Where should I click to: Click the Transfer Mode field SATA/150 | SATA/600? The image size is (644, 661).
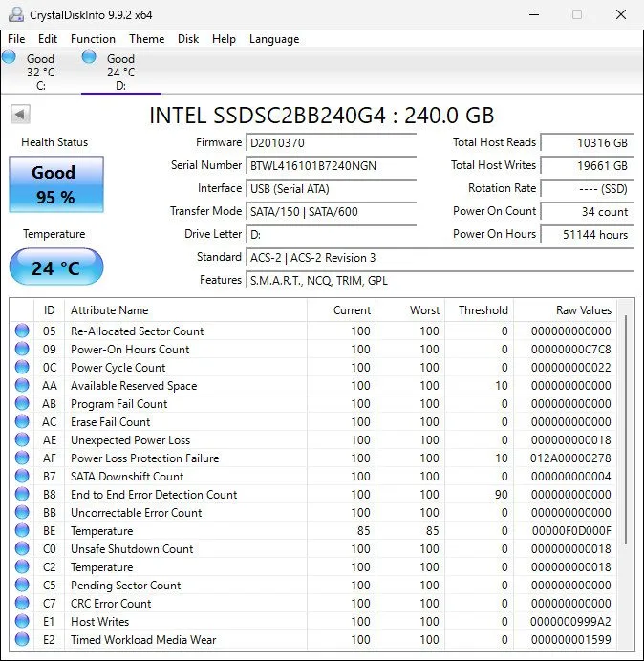331,211
